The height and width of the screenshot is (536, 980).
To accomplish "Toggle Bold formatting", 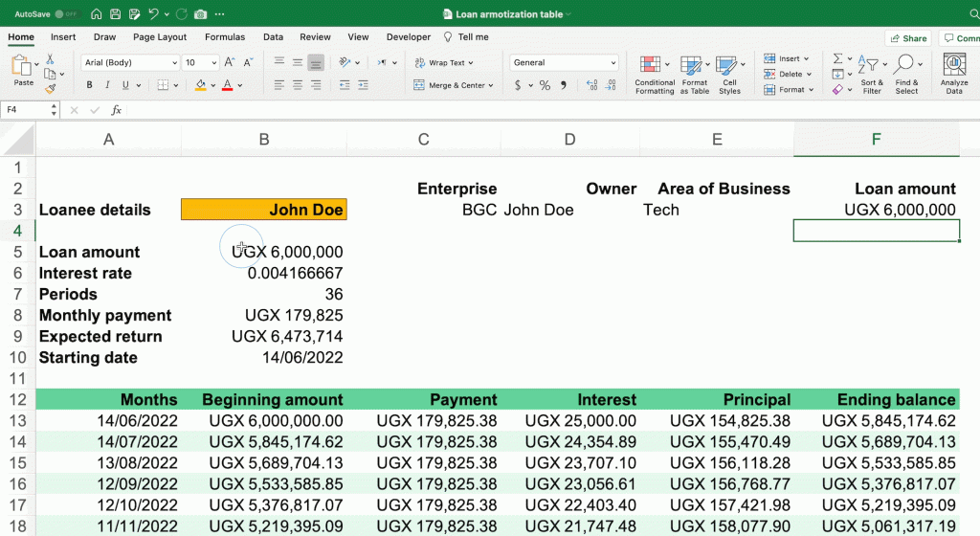I will (90, 85).
